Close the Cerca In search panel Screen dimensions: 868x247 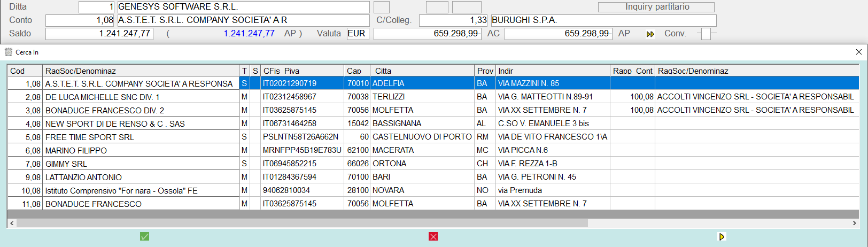(x=858, y=52)
